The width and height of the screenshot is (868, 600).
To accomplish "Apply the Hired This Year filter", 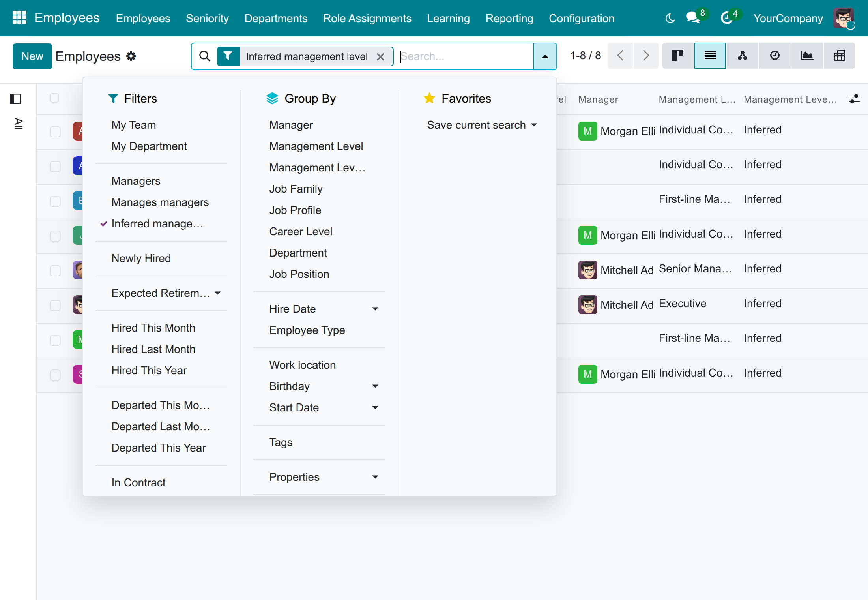I will (149, 371).
